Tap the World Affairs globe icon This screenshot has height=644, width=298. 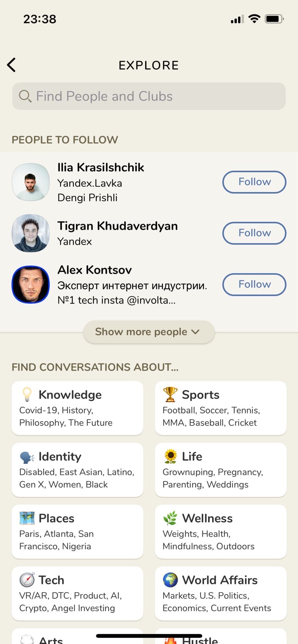click(x=170, y=580)
